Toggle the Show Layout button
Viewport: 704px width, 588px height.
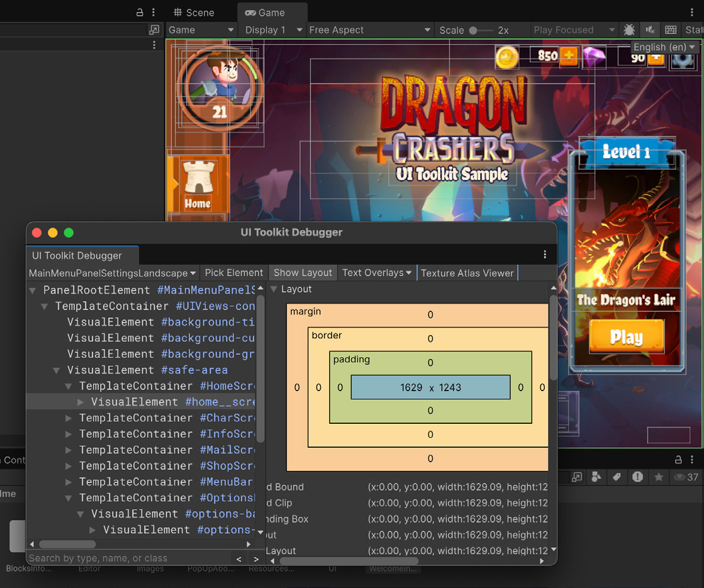(303, 273)
